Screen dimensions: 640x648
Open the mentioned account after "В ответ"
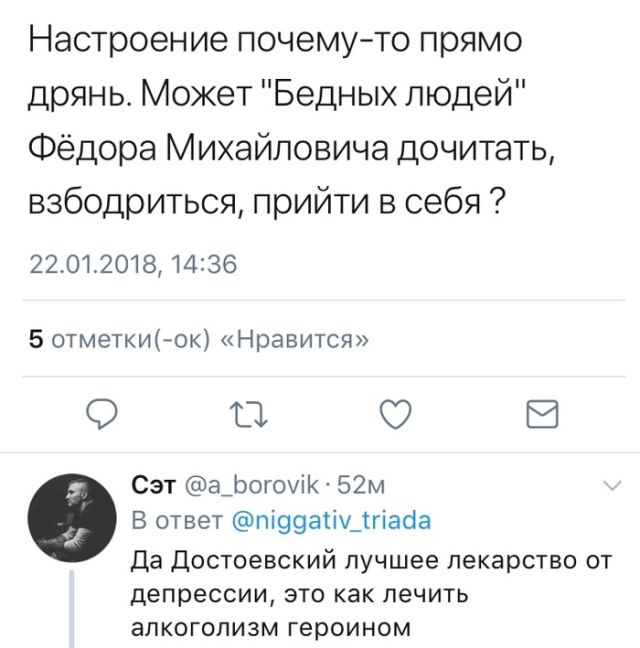tap(333, 522)
